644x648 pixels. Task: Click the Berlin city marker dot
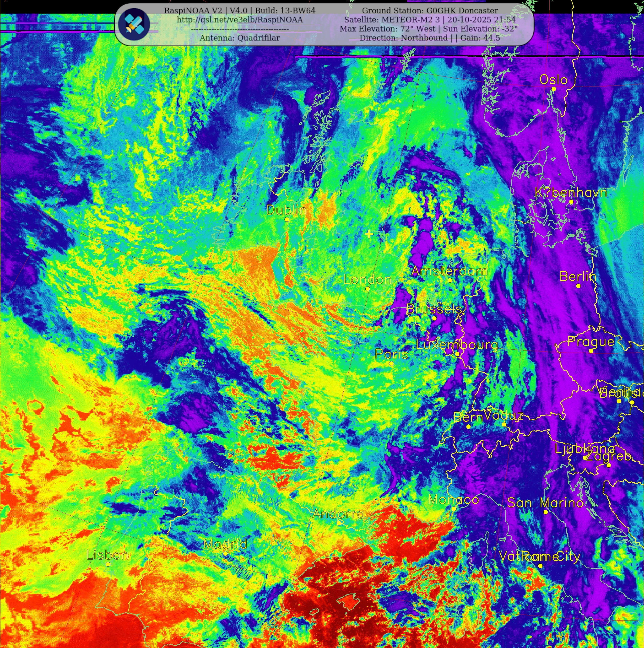578,286
